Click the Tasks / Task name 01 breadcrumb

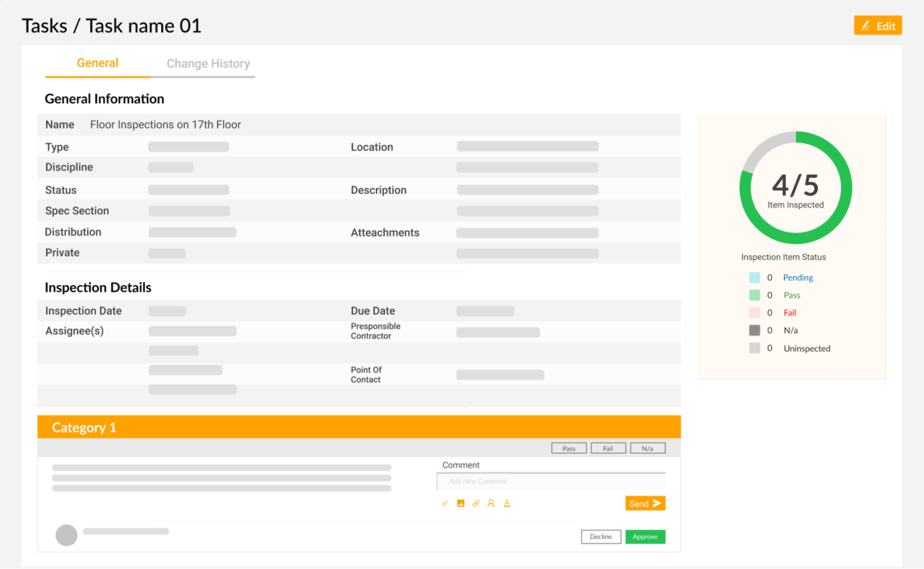[x=112, y=26]
